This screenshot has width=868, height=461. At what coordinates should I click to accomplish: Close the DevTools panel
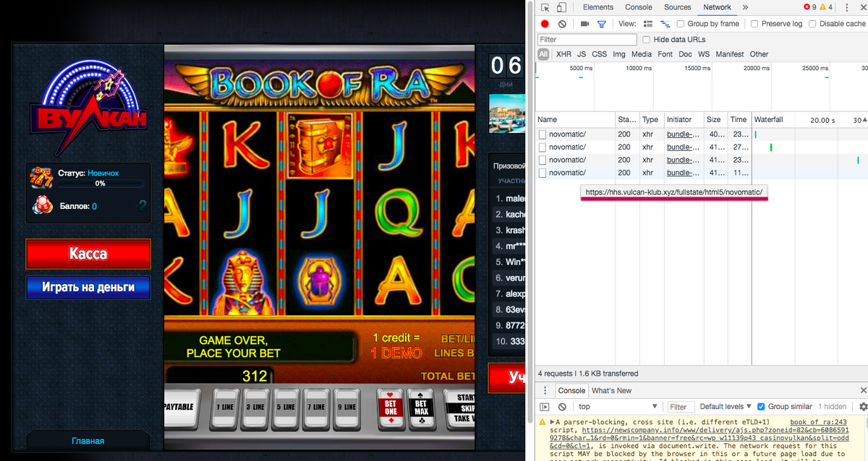point(862,7)
